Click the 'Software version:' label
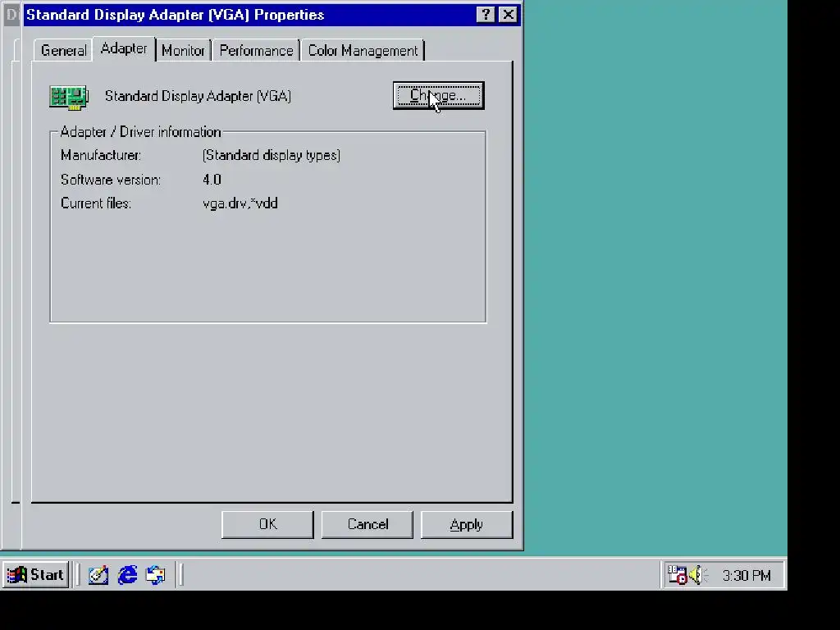Viewport: 840px width, 630px height. pos(111,180)
